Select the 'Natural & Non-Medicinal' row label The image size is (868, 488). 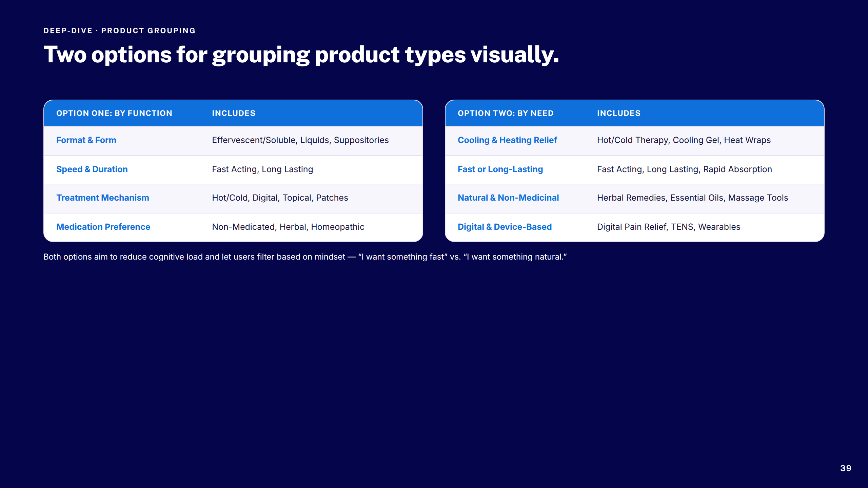(508, 198)
